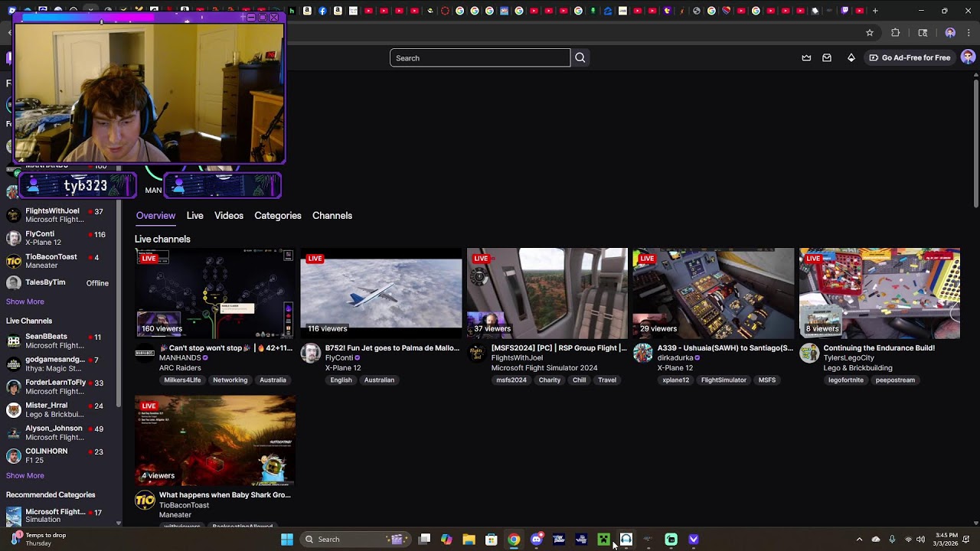Switch to Discord in the taskbar
The image size is (980, 551).
pos(536,540)
